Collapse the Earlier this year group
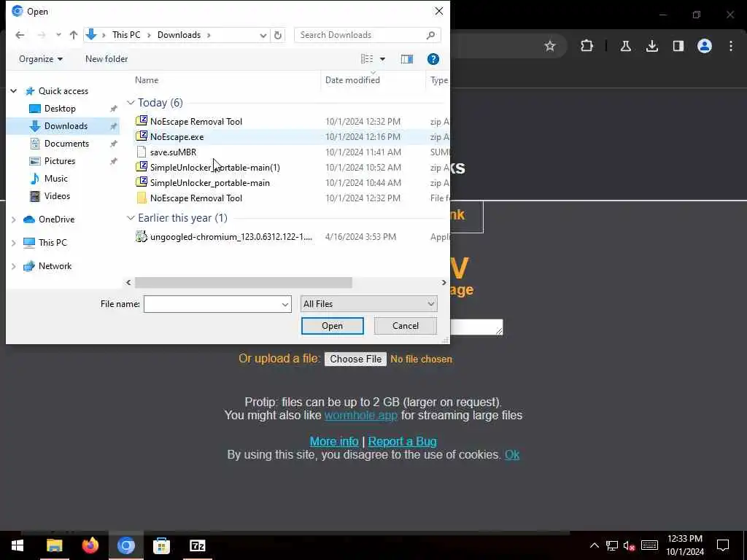The height and width of the screenshot is (560, 747). (131, 218)
